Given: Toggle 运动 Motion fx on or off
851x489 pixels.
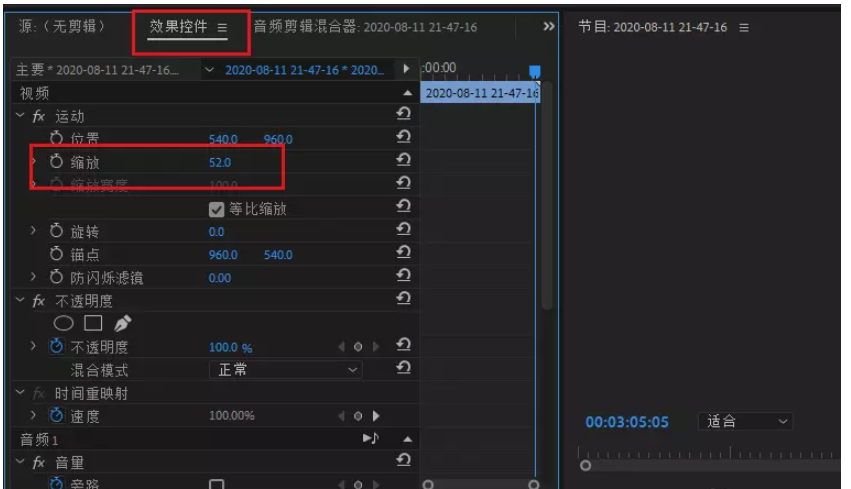Looking at the screenshot, I should click(x=39, y=116).
